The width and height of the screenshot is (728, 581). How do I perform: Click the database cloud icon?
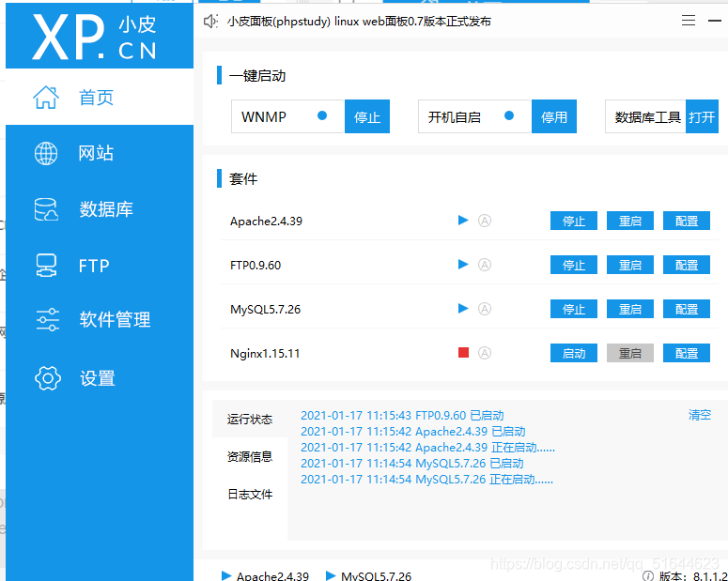pos(46,209)
